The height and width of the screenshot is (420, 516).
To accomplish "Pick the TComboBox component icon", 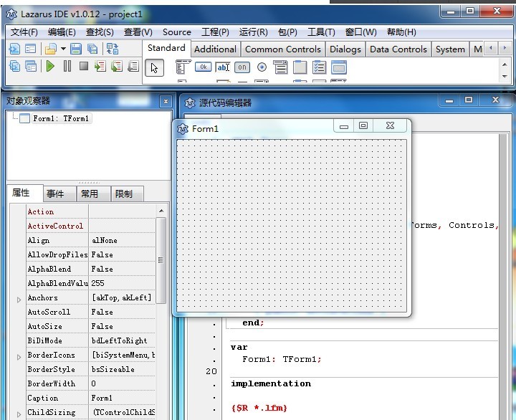I will click(280, 67).
